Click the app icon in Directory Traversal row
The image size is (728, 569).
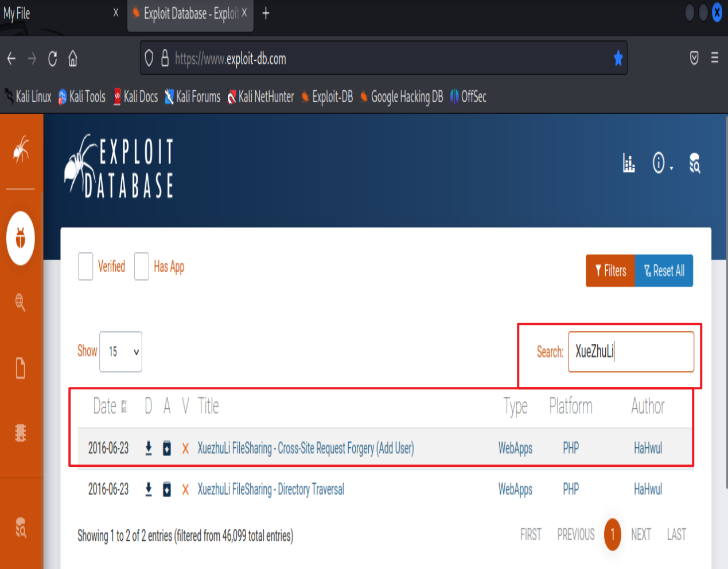tap(167, 489)
